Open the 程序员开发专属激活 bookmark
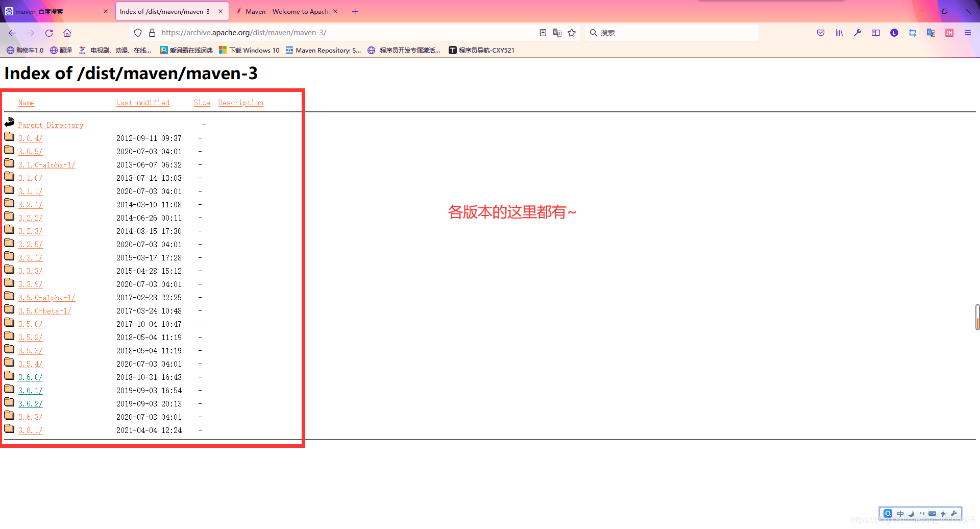This screenshot has width=980, height=529. click(404, 50)
